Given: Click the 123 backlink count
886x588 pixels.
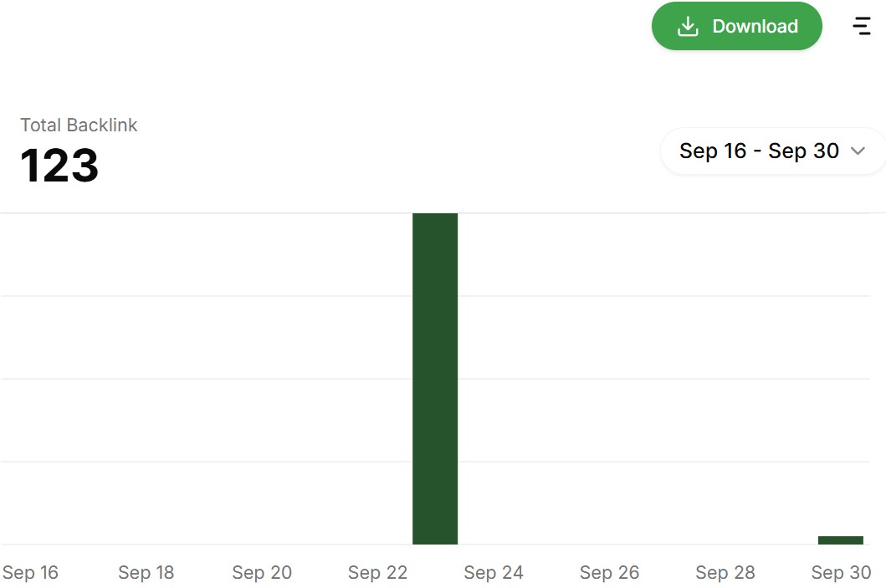Looking at the screenshot, I should [x=59, y=166].
